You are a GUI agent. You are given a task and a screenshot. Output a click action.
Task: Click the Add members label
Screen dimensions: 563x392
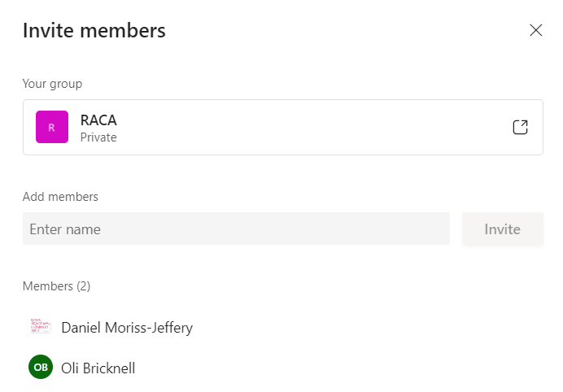coord(60,197)
